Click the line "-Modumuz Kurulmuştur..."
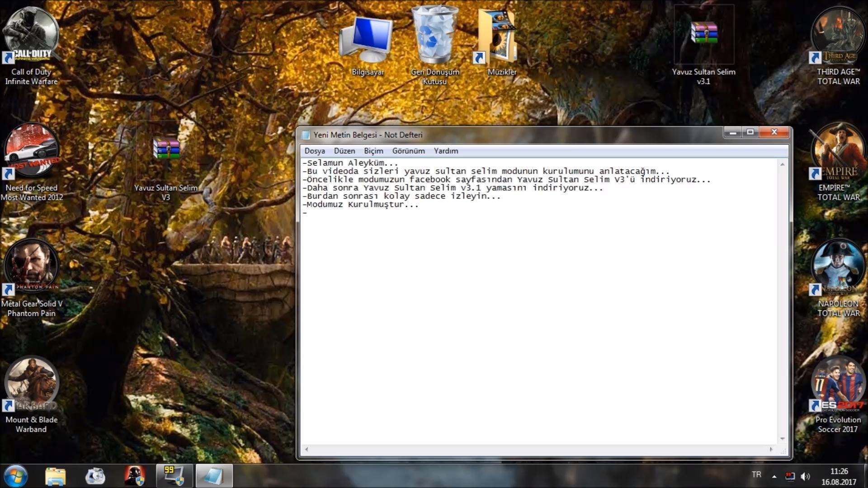The image size is (868, 488). click(x=361, y=204)
